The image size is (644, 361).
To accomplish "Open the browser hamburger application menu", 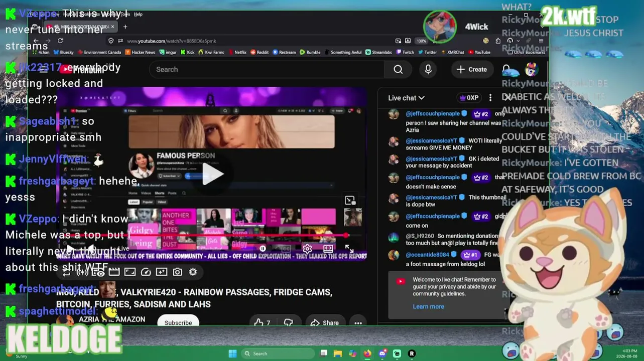I will pos(541,41).
